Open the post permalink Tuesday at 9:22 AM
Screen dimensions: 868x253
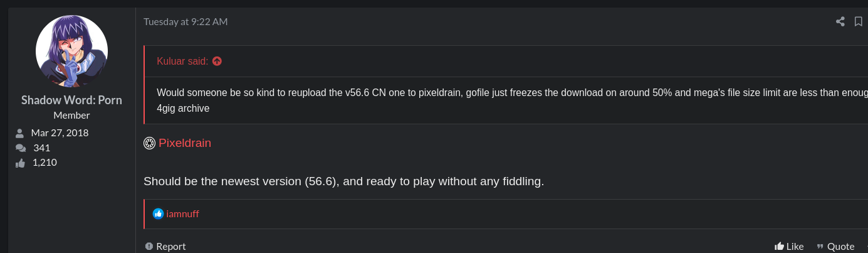pos(186,21)
